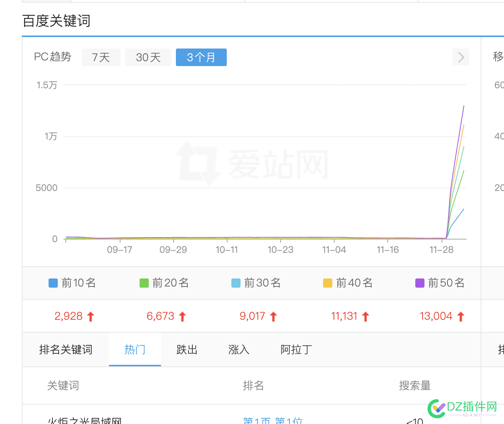Open the 第1页 第1位 ranking link

[x=273, y=420]
